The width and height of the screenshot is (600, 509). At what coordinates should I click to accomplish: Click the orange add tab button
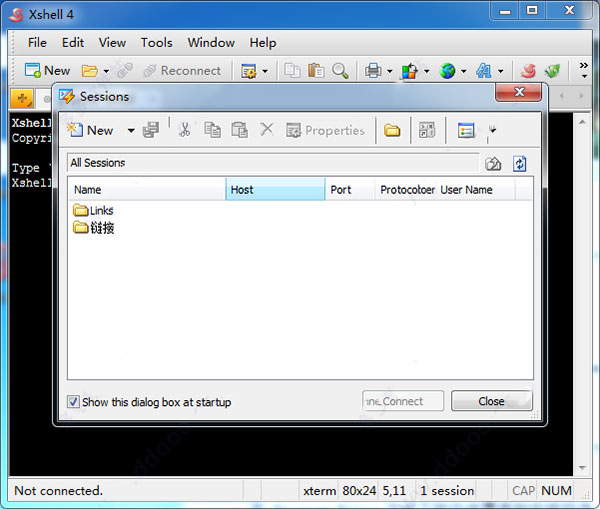coord(22,98)
